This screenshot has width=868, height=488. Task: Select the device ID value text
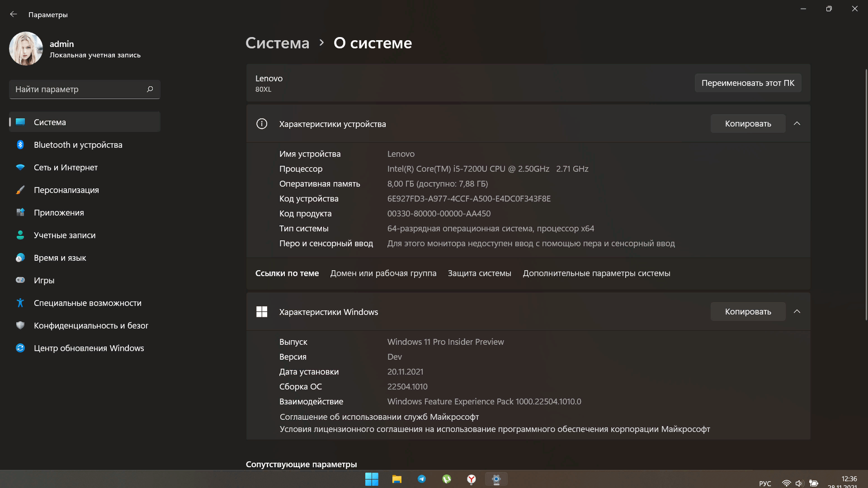click(469, 199)
